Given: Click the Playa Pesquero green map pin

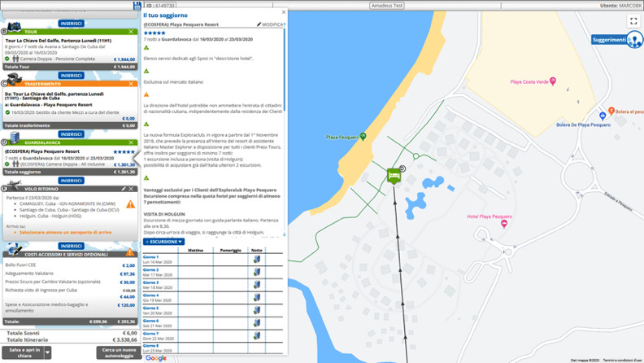Looking at the screenshot, I should point(363,137).
